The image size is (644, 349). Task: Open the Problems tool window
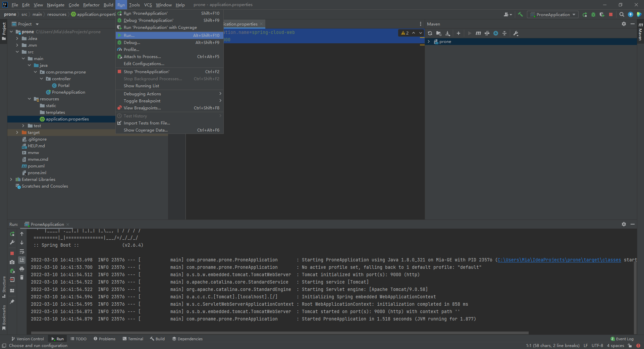(104, 339)
